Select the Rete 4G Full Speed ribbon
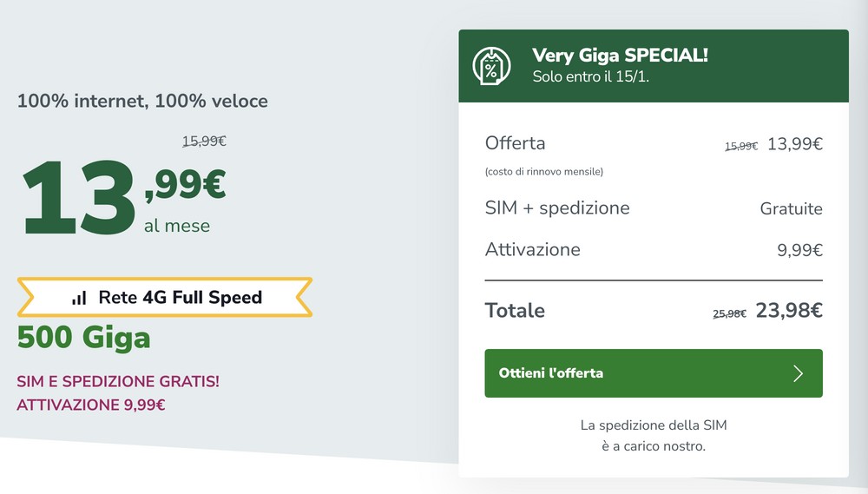The width and height of the screenshot is (868, 494). coord(165,298)
